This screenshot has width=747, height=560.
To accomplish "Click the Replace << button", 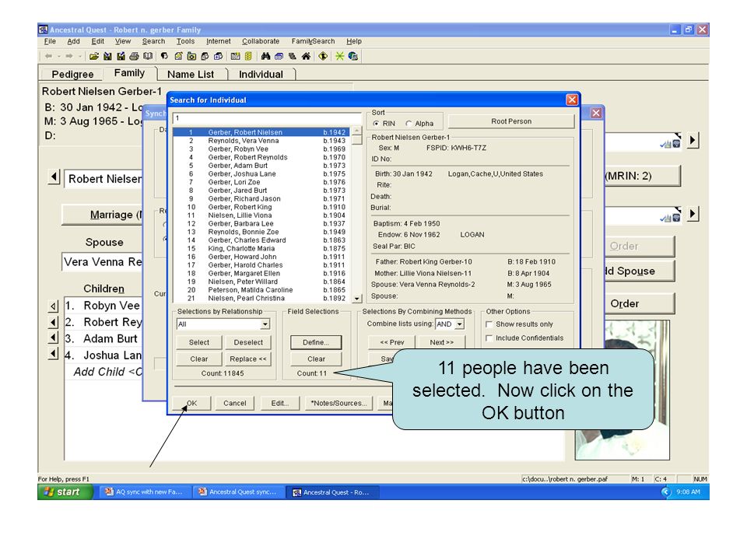I will [x=248, y=359].
